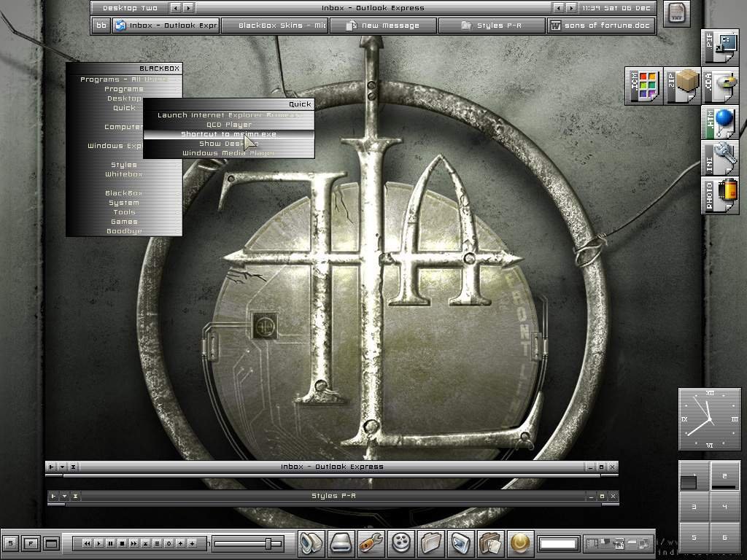The image size is (747, 560).
Task: Launch the computer monitors icon in bottom bar
Action: (x=311, y=542)
